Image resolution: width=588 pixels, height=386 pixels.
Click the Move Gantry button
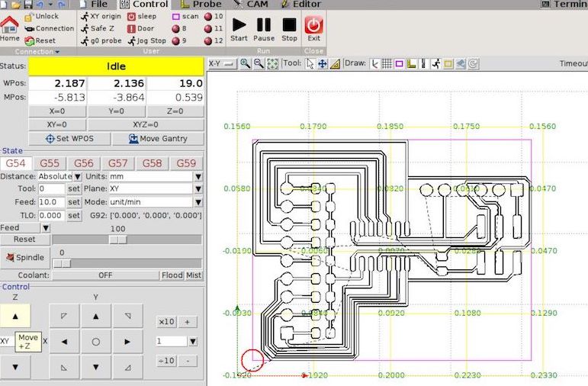(158, 139)
